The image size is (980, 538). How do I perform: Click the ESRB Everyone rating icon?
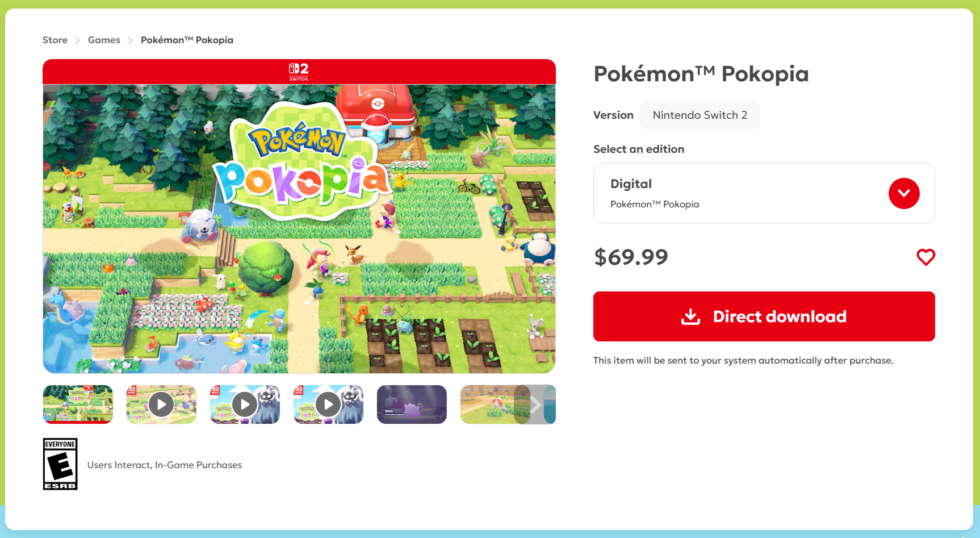60,464
